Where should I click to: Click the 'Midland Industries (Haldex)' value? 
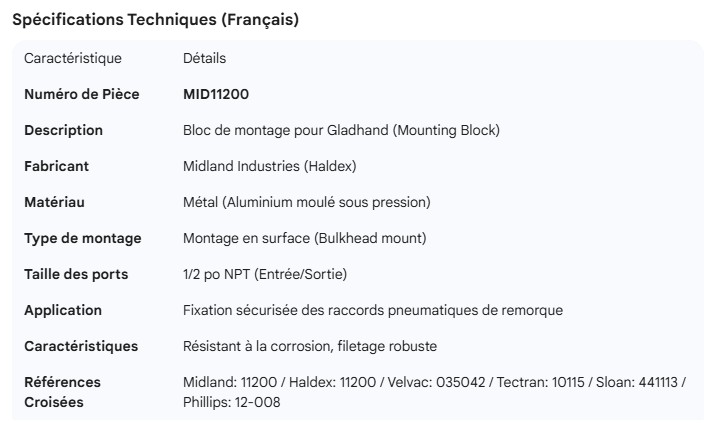click(270, 166)
